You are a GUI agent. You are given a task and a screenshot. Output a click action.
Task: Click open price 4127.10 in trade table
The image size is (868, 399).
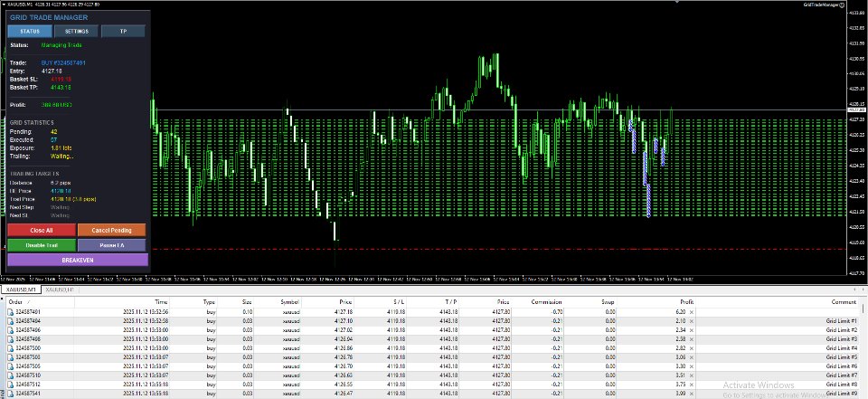(x=344, y=321)
